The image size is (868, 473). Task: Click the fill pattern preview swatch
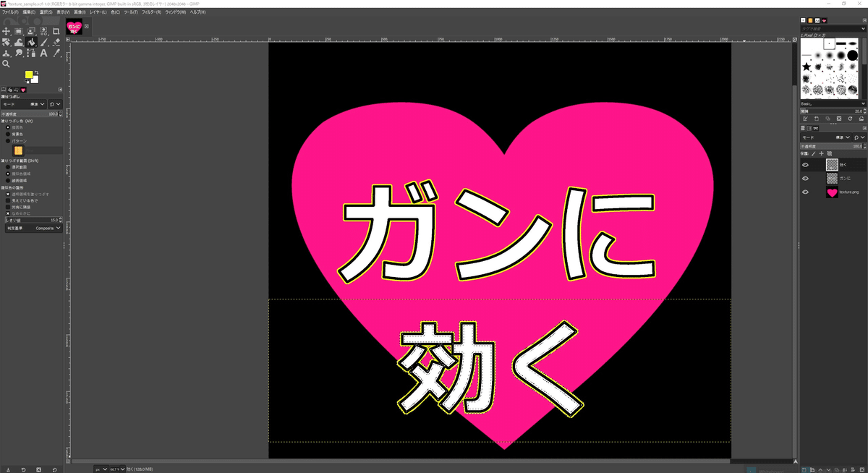(x=18, y=150)
